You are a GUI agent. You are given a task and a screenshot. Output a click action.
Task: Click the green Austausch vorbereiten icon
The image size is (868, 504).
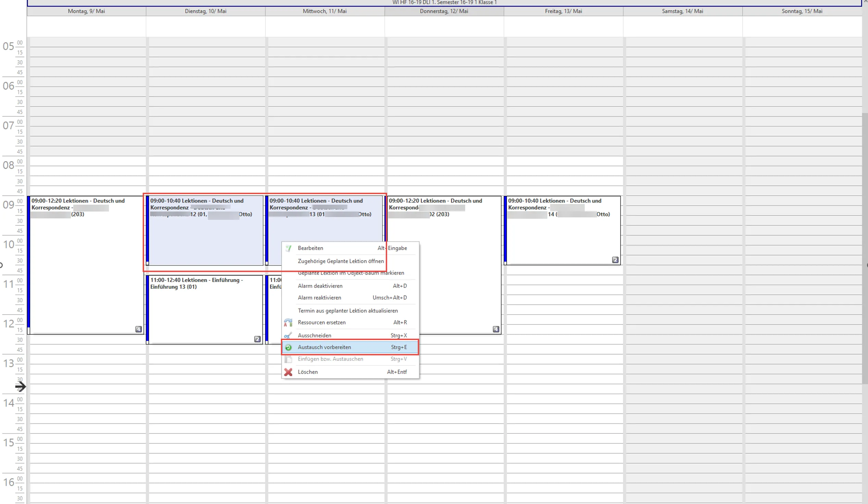(288, 348)
